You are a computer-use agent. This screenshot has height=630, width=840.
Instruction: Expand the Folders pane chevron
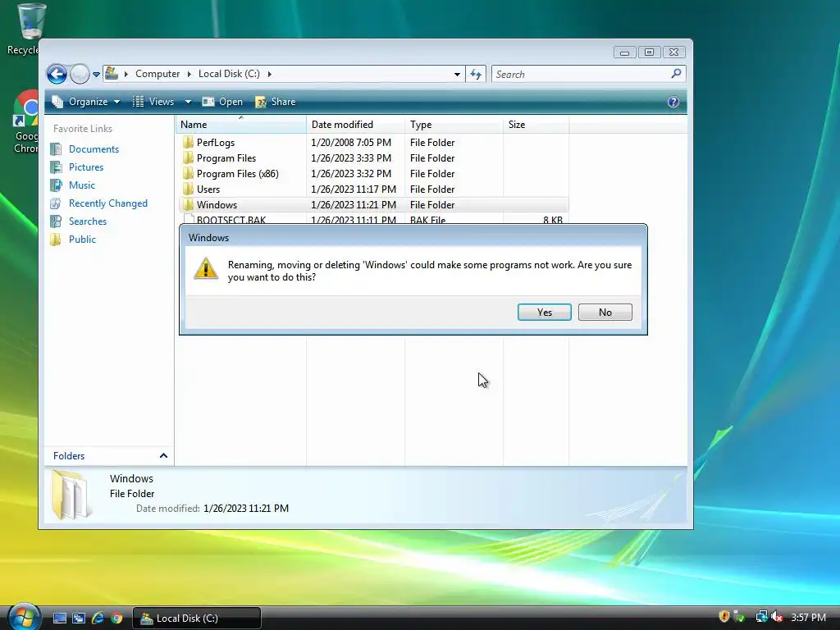[163, 456]
